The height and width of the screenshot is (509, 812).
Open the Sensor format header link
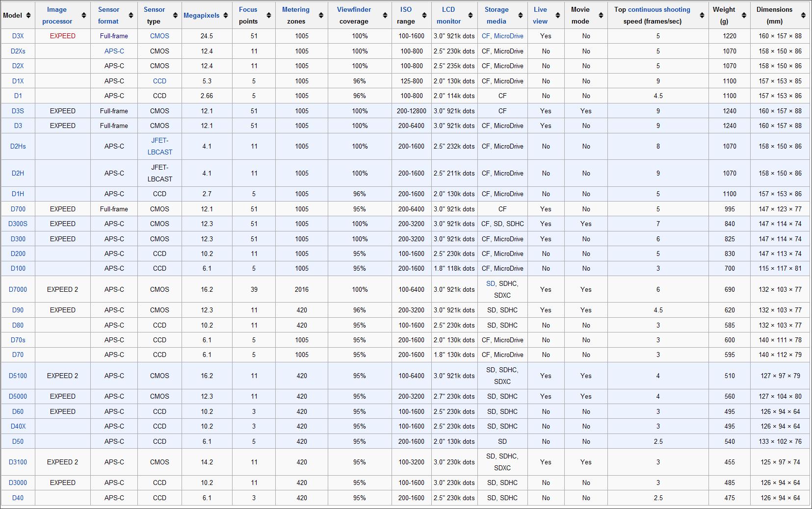tap(108, 15)
